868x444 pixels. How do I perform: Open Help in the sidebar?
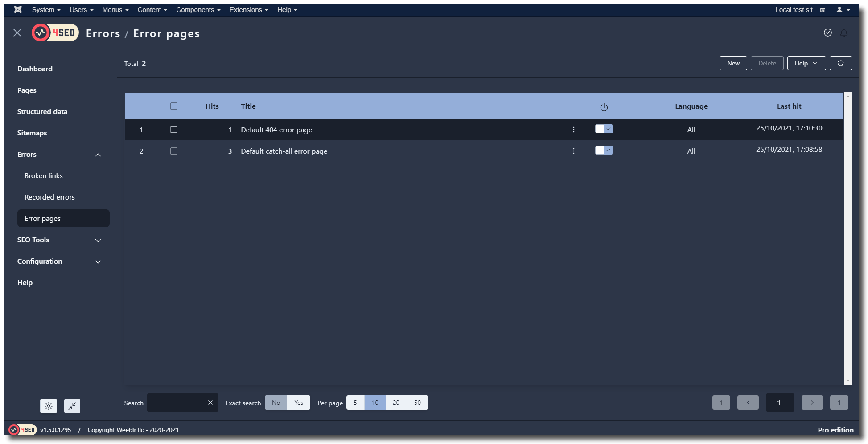click(25, 282)
